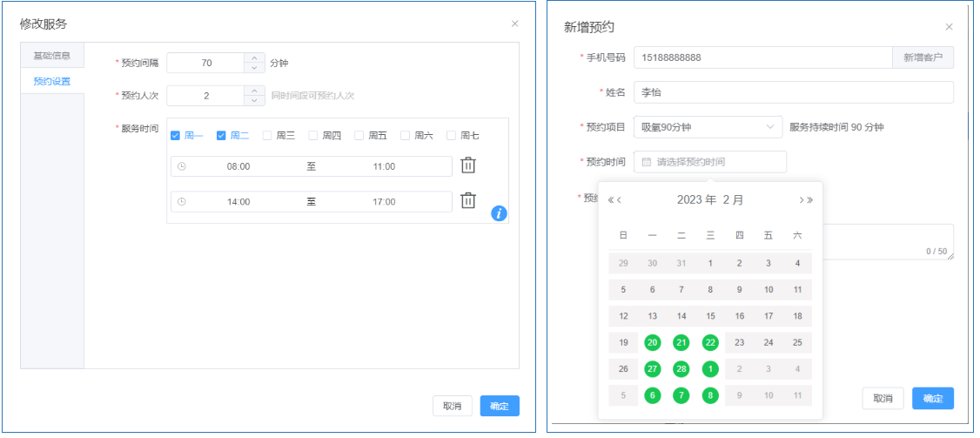Viewport: 980px width, 438px height.
Task: Switch to the 基础信息 tab
Action: 52,56
